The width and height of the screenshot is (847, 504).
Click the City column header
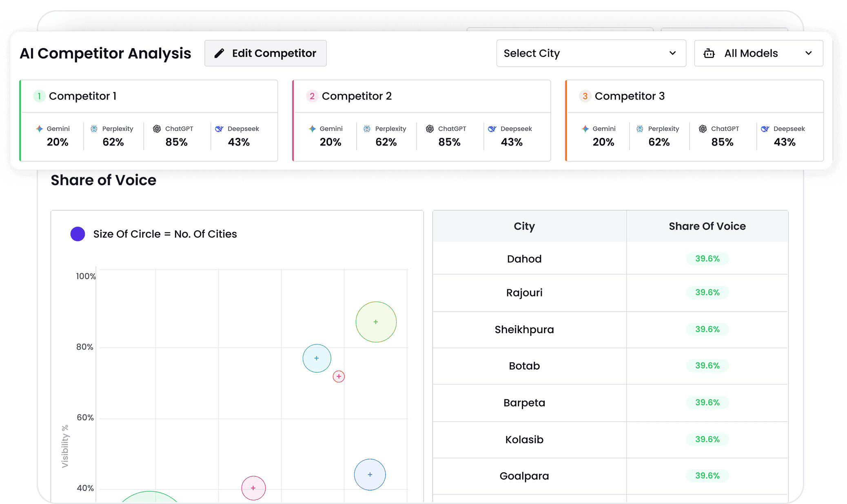tap(524, 226)
